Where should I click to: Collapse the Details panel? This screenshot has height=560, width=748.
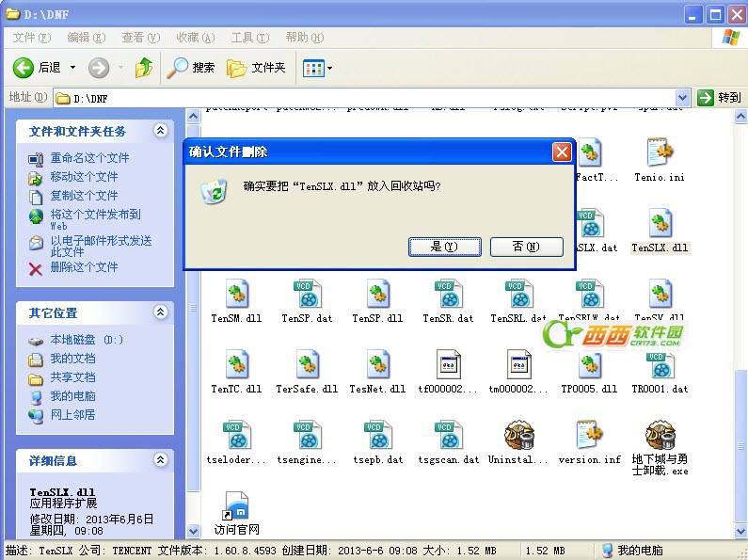161,460
